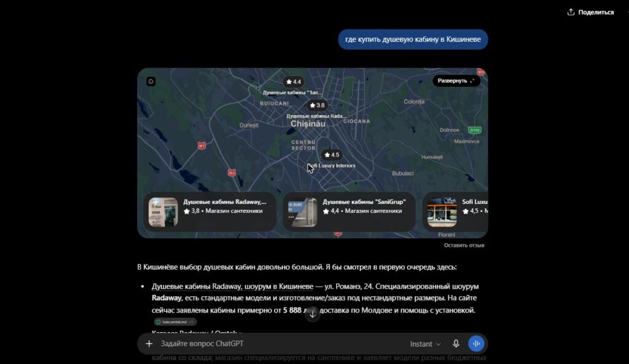Click the Душевые кабины Rada... map label
Image resolution: width=629 pixels, height=364 pixels.
[316, 116]
